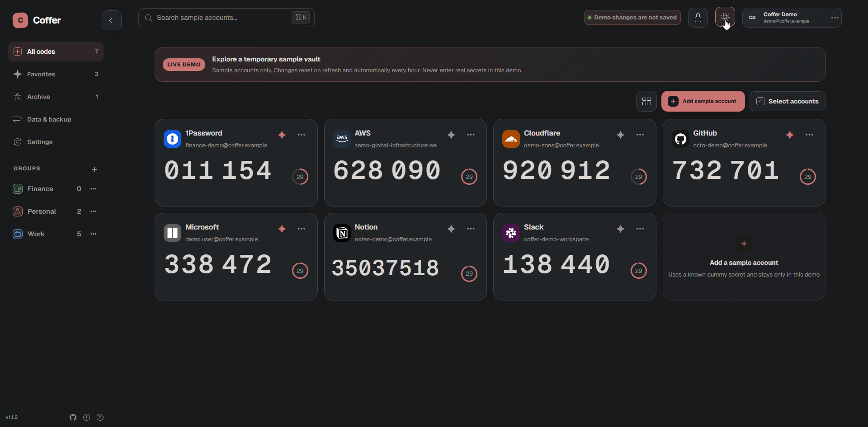Click the LIVE DEMO badge
The height and width of the screenshot is (427, 868).
click(x=184, y=65)
